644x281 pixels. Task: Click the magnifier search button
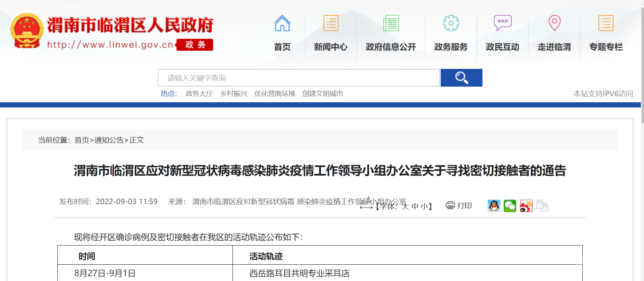coord(461,78)
